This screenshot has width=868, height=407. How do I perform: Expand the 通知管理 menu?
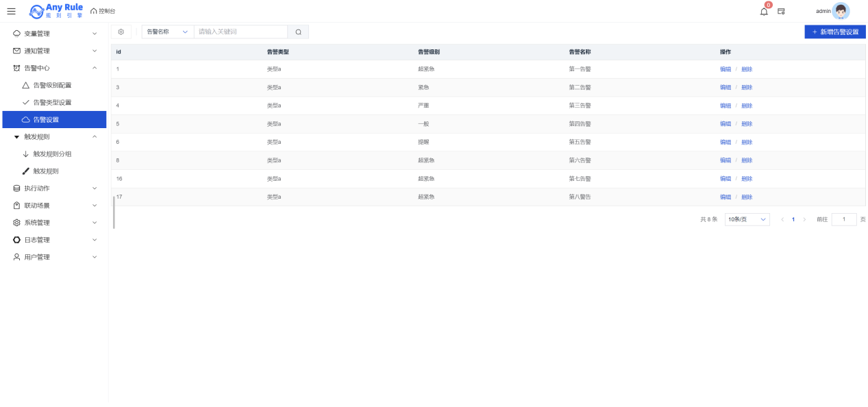pos(54,51)
